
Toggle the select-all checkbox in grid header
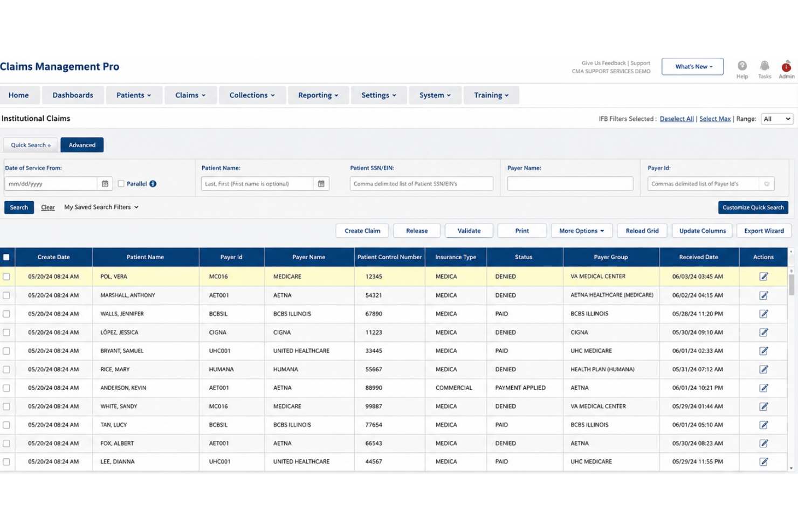pyautogui.click(x=6, y=257)
